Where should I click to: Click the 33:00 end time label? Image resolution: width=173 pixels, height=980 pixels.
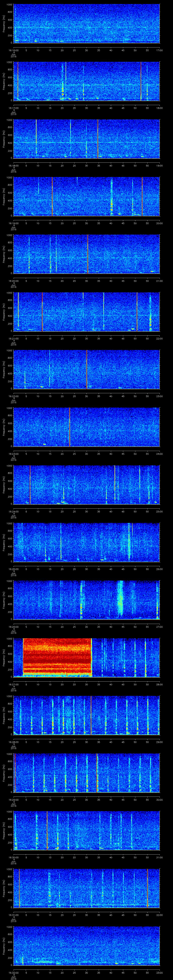159,972
